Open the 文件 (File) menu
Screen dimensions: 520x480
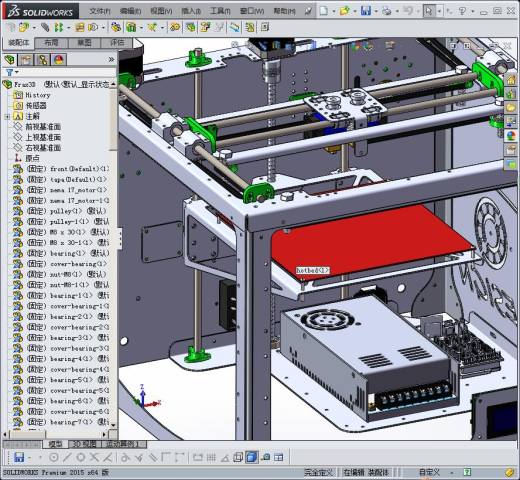tap(100, 11)
